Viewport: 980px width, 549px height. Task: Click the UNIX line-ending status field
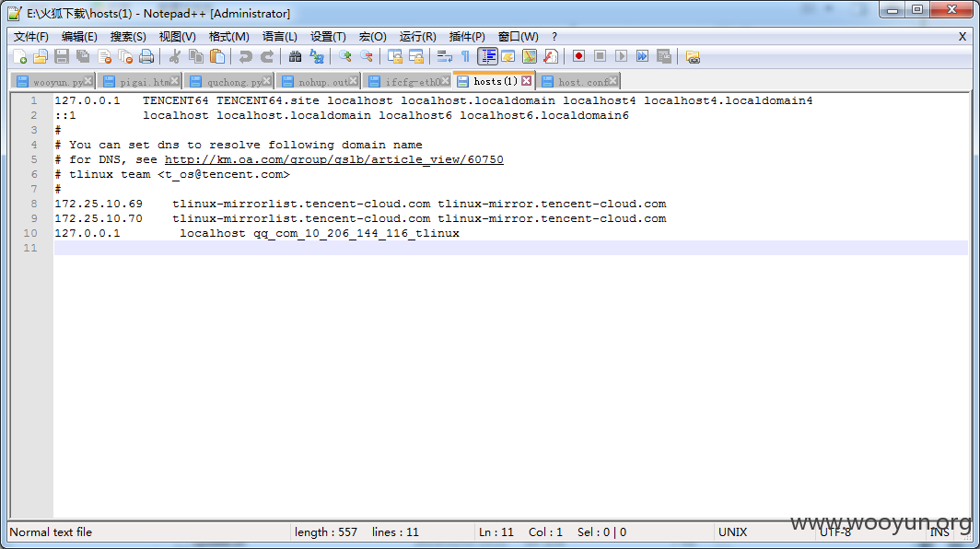coord(732,532)
